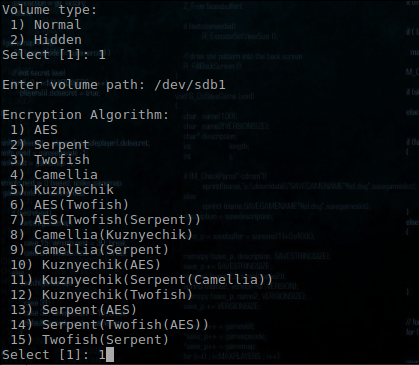Select the AES(Twofish) cascade option
419x365 pixels.
[69, 205]
